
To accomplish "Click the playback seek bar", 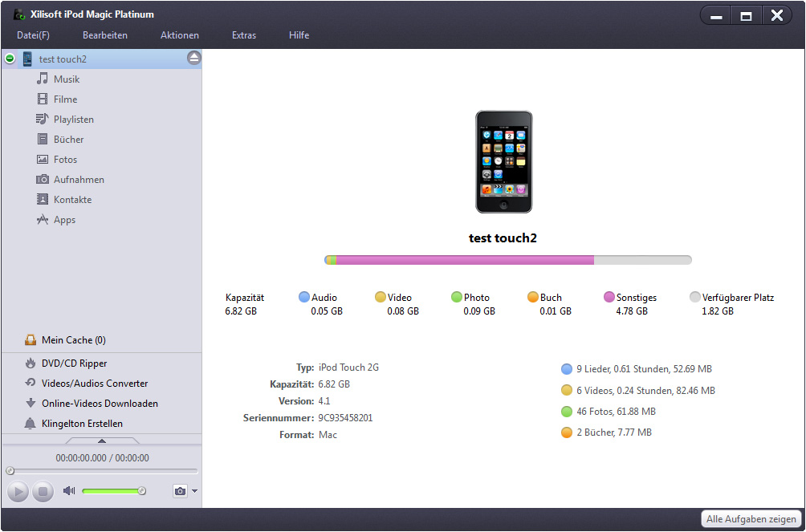I will 101,471.
